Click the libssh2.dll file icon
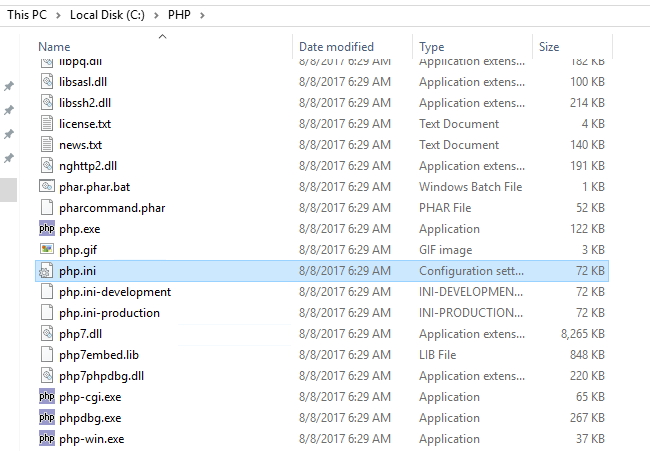The height and width of the screenshot is (451, 650). coord(47,102)
